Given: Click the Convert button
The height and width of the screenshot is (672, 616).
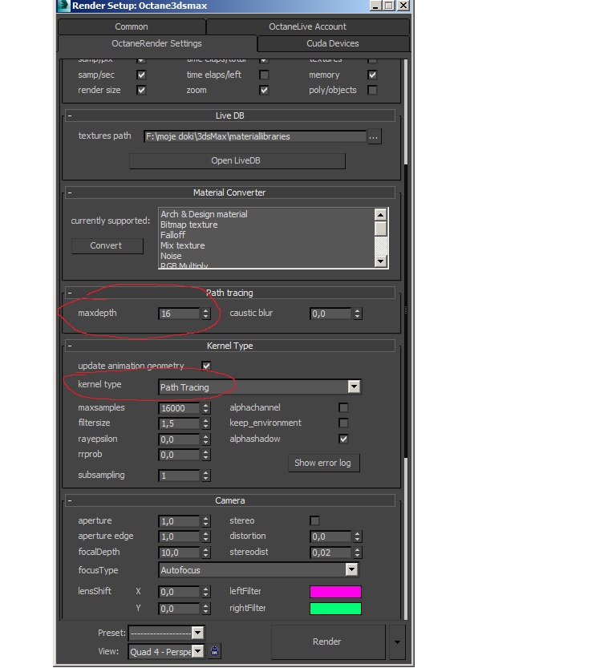Looking at the screenshot, I should 107,245.
